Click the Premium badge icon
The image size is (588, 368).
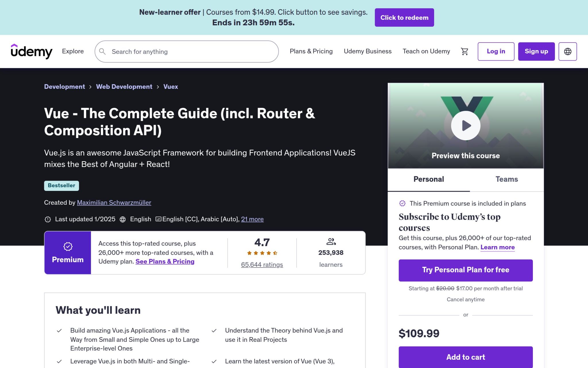(x=68, y=246)
